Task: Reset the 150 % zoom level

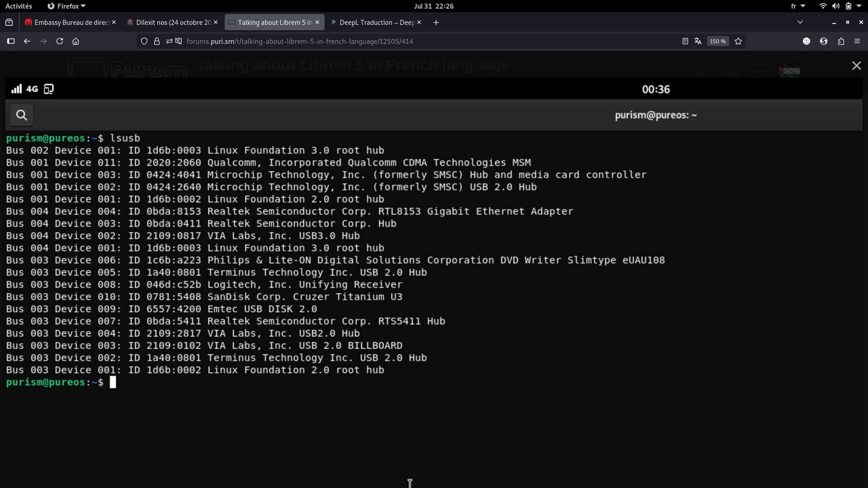Action: (717, 41)
